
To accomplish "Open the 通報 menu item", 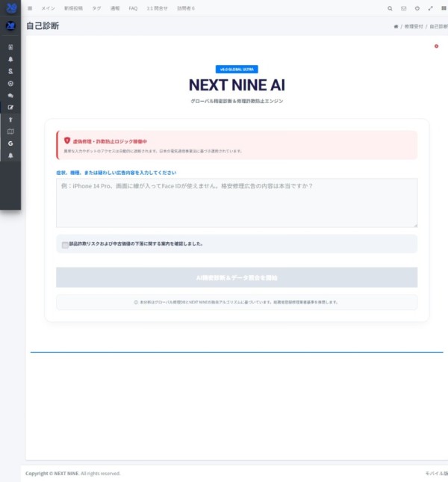I will pos(115,8).
